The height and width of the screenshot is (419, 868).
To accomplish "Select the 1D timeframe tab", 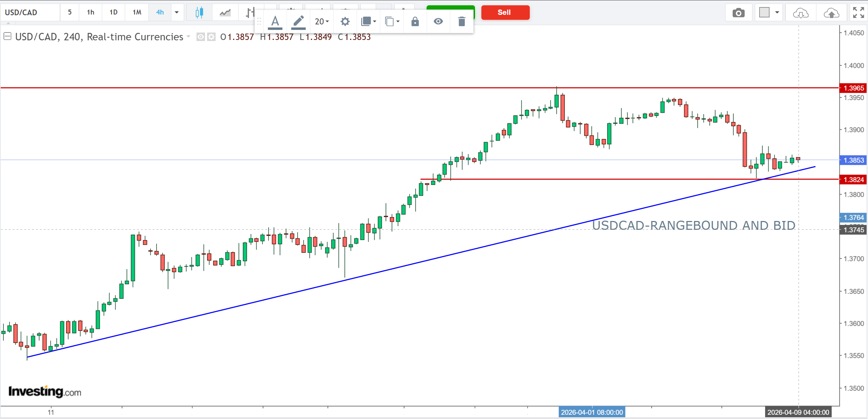I will tap(113, 12).
